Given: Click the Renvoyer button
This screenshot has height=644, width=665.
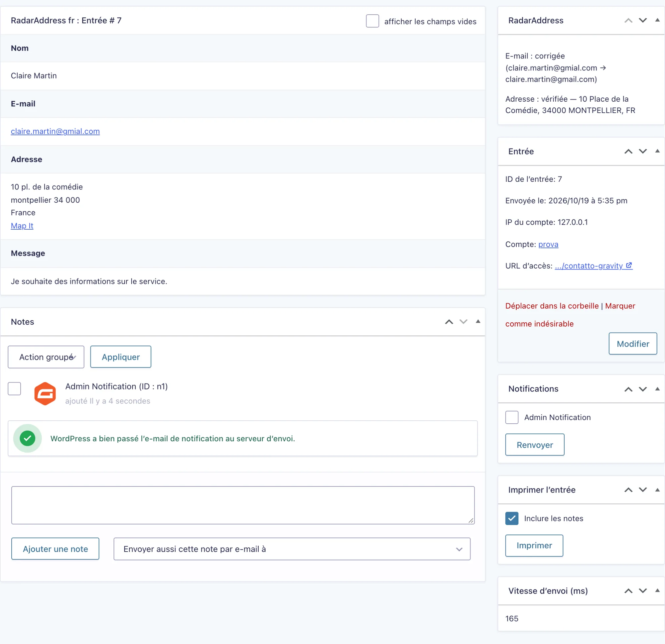Looking at the screenshot, I should [x=535, y=445].
